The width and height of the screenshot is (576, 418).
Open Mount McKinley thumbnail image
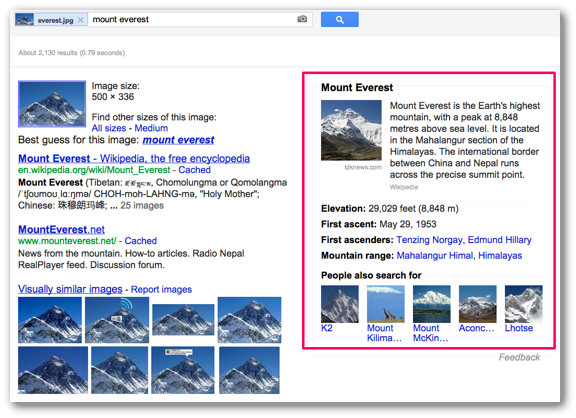pos(432,304)
